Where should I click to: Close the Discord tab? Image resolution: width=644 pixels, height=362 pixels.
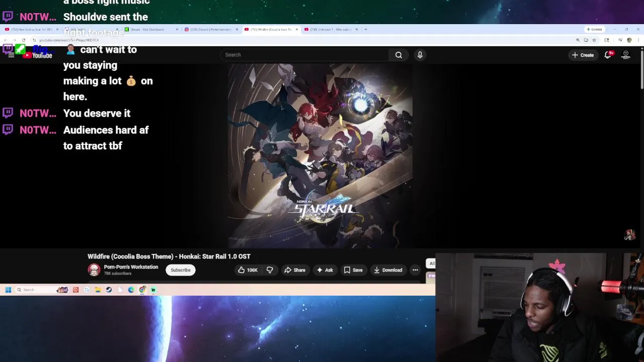(237, 29)
